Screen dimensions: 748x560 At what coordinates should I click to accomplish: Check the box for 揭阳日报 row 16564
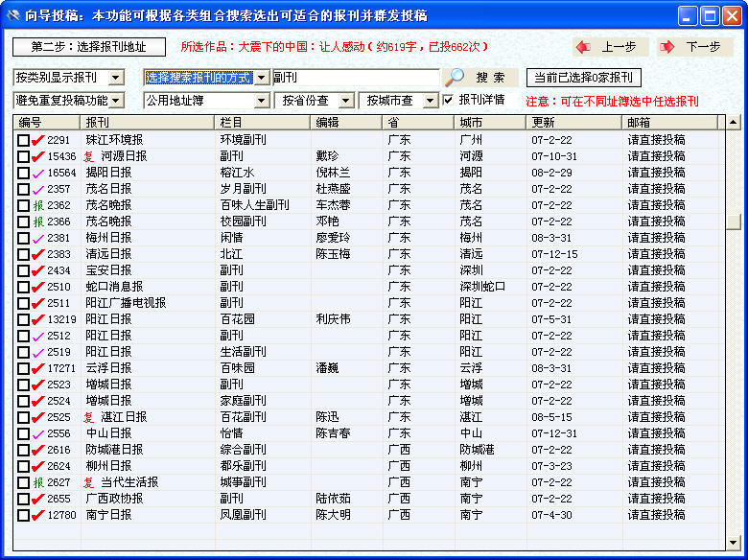point(23,174)
